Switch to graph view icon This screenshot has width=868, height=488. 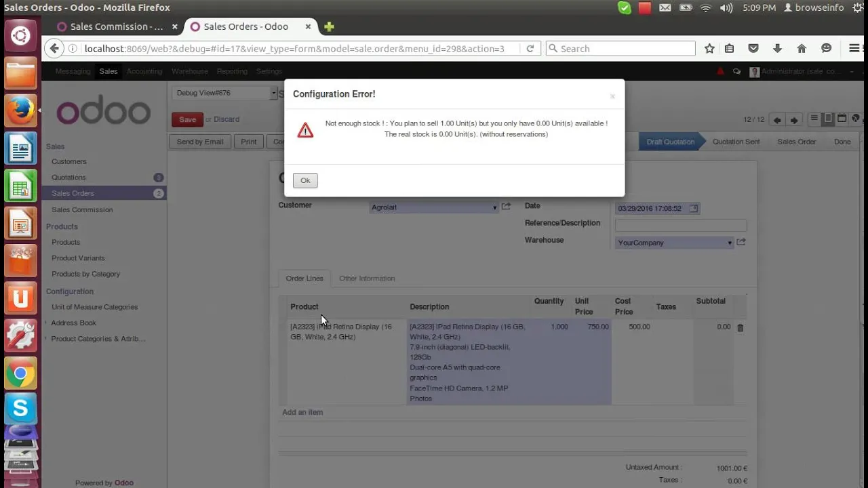[x=855, y=119]
